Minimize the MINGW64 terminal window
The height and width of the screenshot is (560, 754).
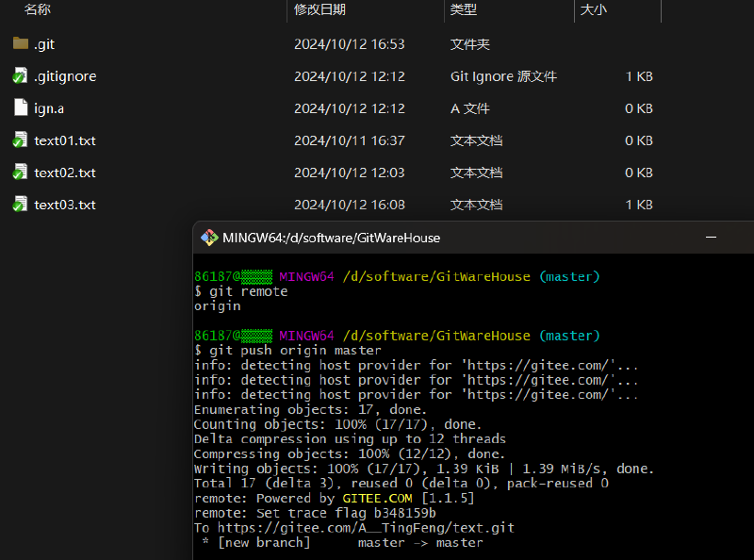pos(712,238)
